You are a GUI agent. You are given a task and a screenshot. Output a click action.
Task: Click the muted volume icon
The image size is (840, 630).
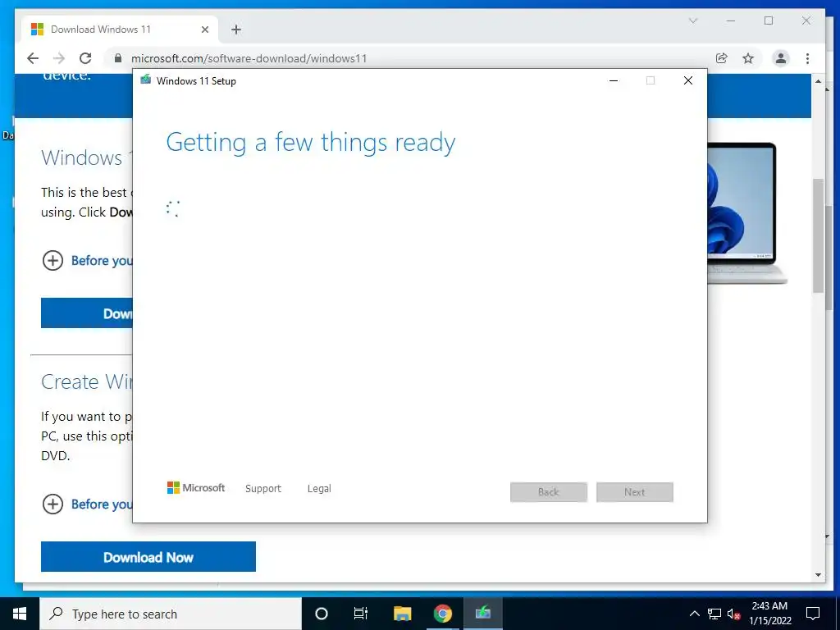(733, 614)
